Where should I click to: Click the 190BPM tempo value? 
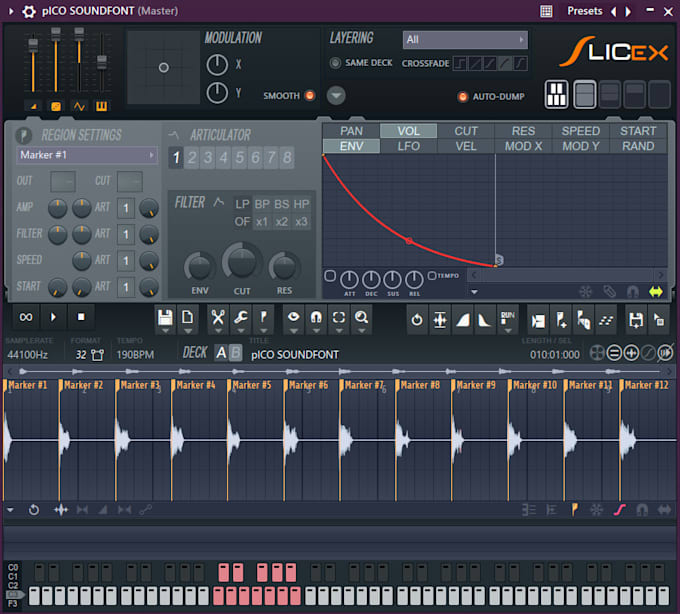pyautogui.click(x=135, y=355)
